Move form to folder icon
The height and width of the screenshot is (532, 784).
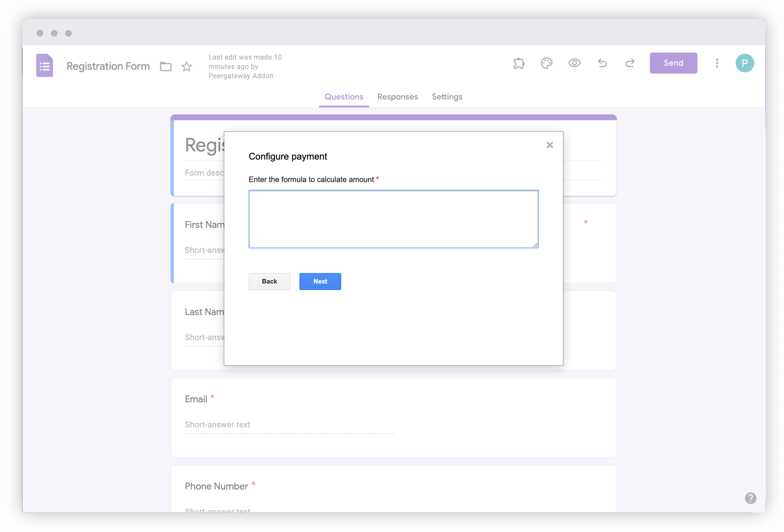(166, 67)
